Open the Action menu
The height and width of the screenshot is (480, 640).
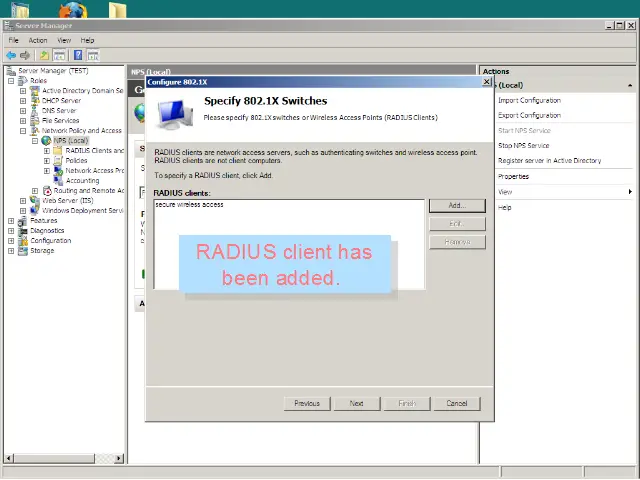click(38, 40)
